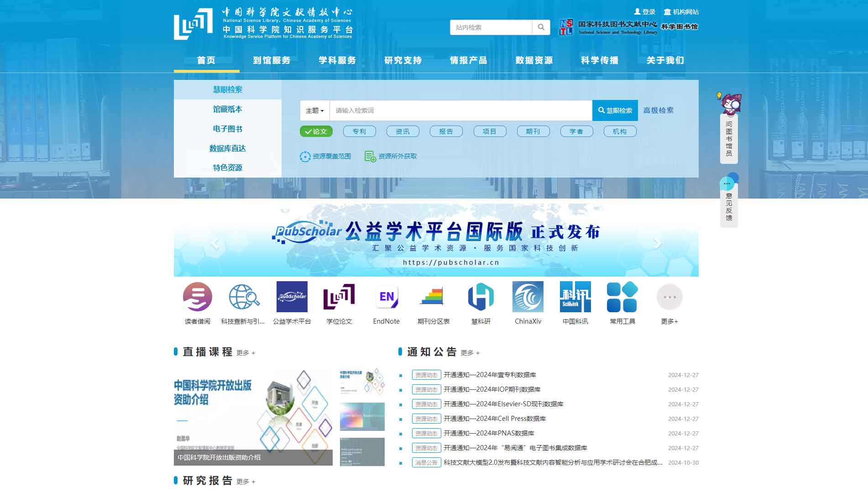Click the blue 慧眼检索 search button
Viewport: 868px width, 493px height.
(615, 110)
